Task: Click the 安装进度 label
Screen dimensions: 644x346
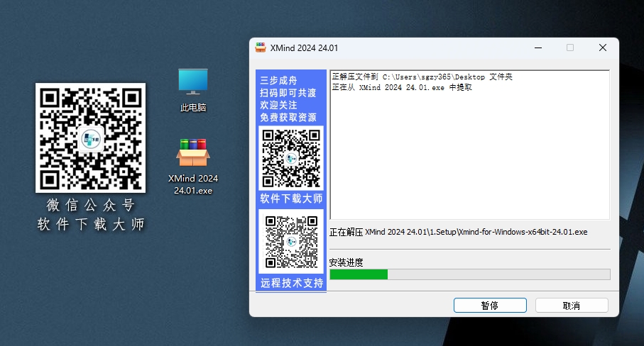Action: coord(346,262)
